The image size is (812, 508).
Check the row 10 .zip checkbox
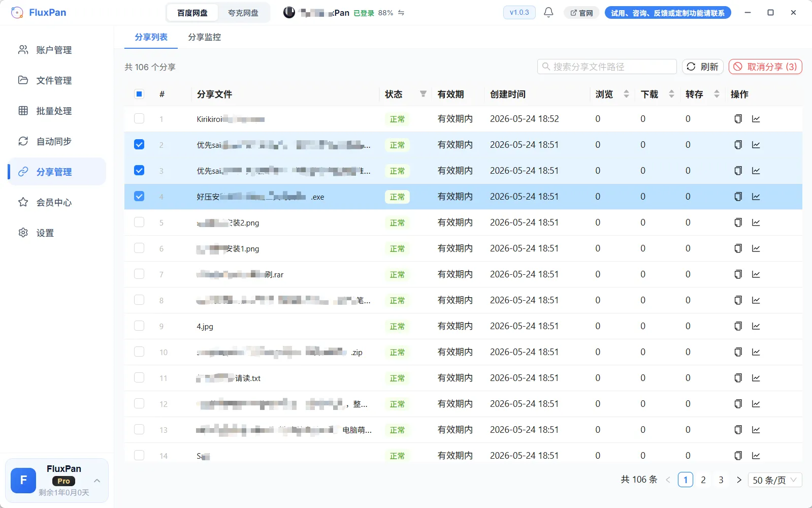tap(139, 352)
